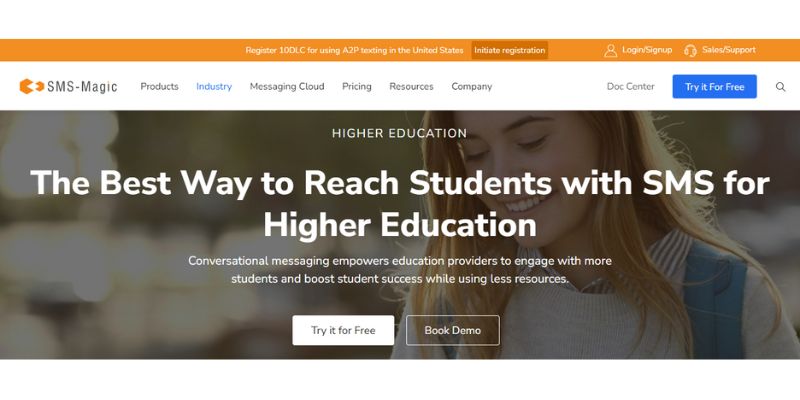
Task: Open the Sales/Support link
Action: tap(729, 50)
